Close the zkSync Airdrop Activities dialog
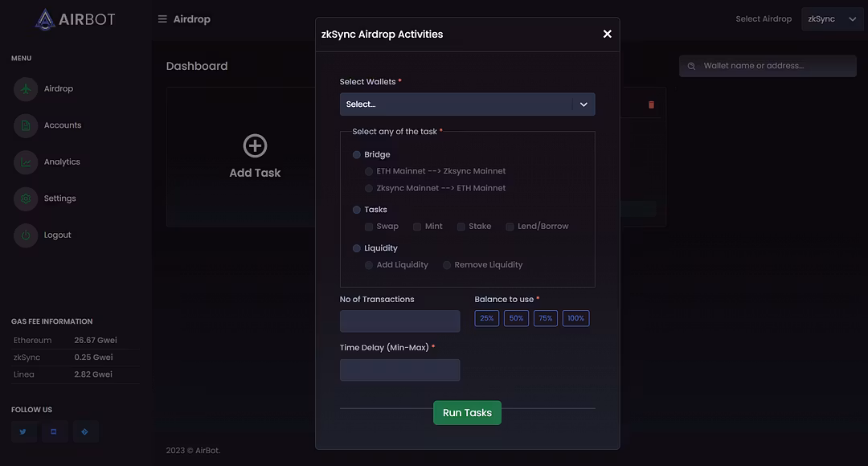The height and width of the screenshot is (466, 868). coord(608,34)
